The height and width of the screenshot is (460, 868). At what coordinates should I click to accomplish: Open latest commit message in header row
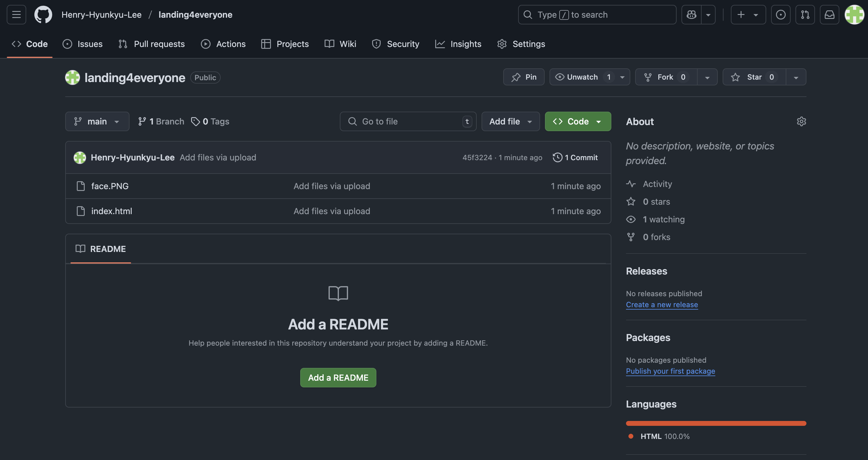tap(218, 157)
